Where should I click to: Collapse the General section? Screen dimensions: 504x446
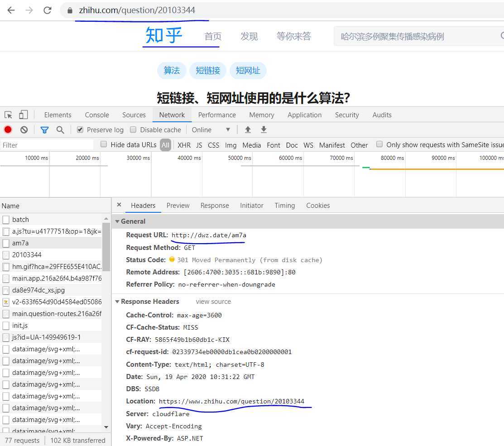(117, 221)
